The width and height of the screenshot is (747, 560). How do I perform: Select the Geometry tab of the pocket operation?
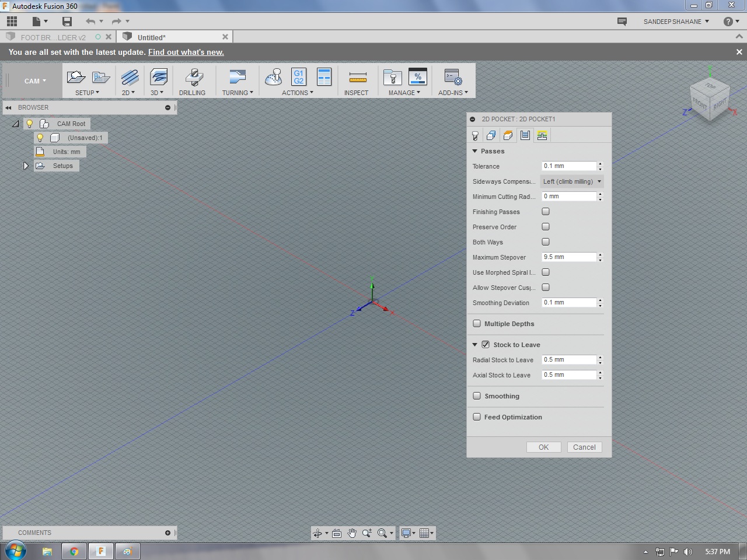coord(491,135)
